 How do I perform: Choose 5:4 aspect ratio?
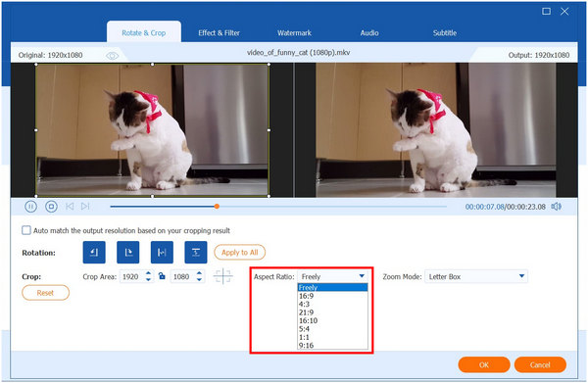pos(332,329)
